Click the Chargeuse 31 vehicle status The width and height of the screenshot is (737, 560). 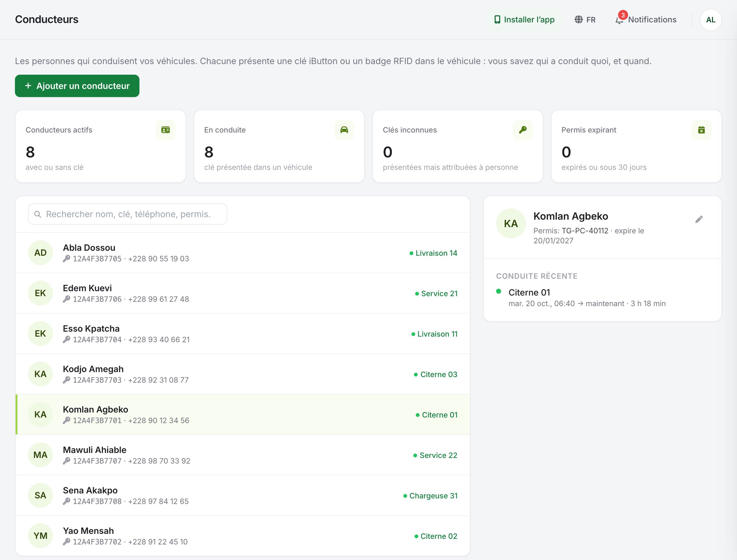pos(430,496)
